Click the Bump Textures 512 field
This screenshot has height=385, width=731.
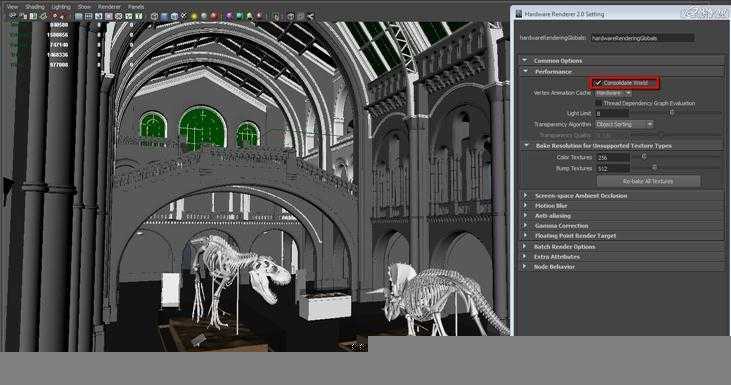tap(612, 168)
